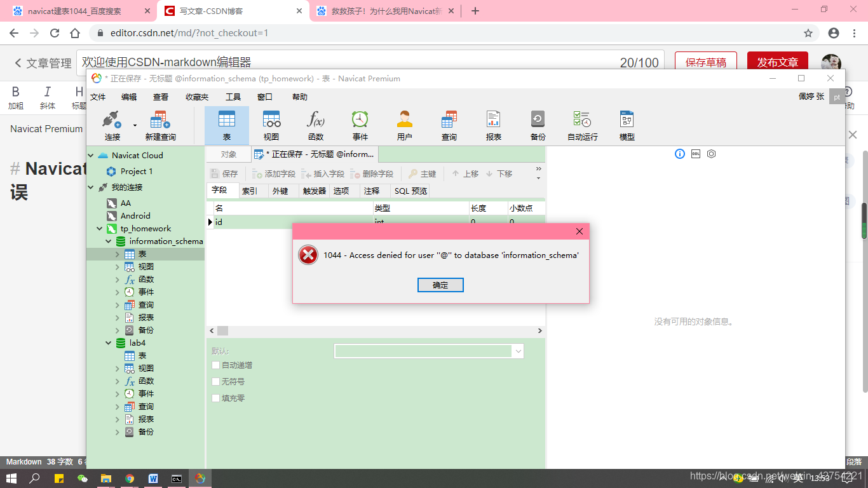Click 删除字段 (Delete Field) button

[x=372, y=173]
